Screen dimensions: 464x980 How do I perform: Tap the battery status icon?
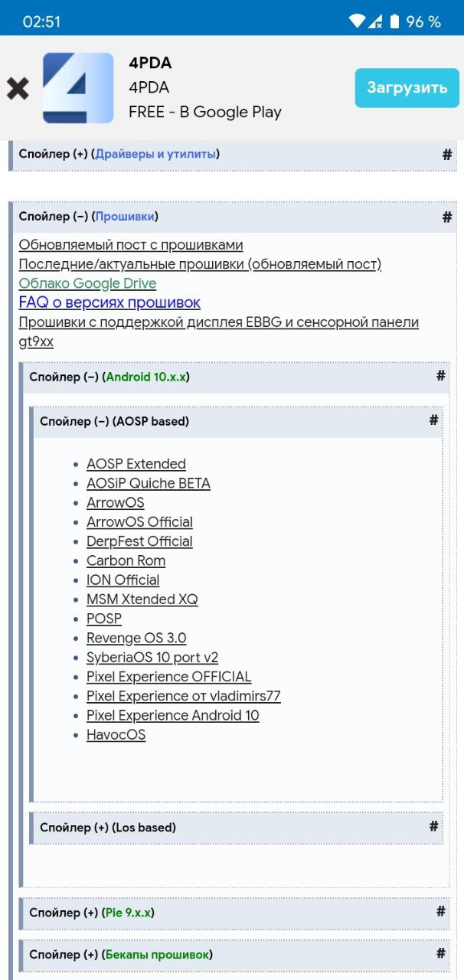tap(394, 21)
